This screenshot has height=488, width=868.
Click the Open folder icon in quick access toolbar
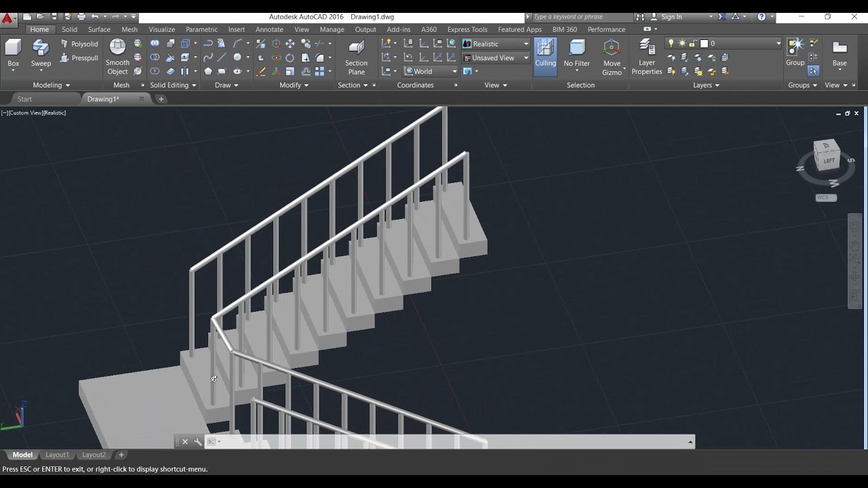(x=41, y=16)
